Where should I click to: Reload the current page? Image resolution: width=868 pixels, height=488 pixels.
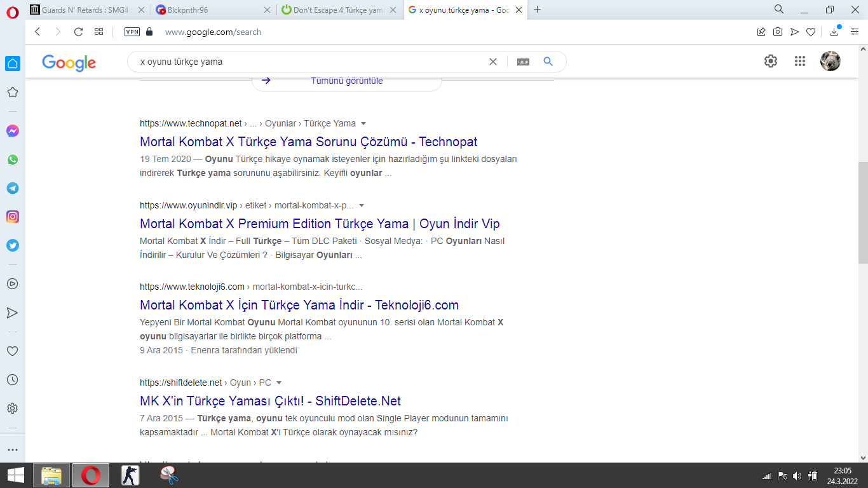(79, 32)
